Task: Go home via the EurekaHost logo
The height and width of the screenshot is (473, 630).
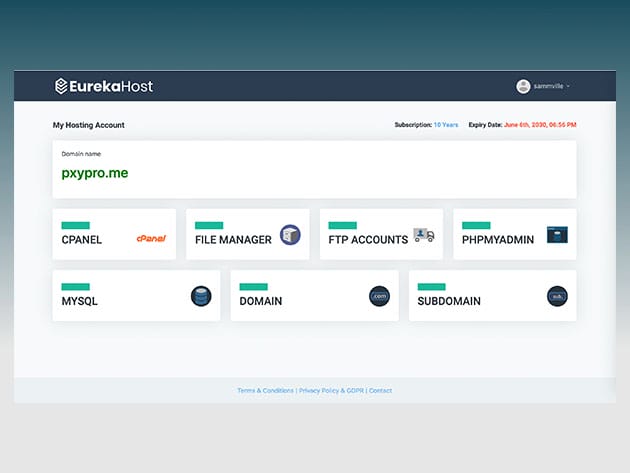Action: [104, 86]
